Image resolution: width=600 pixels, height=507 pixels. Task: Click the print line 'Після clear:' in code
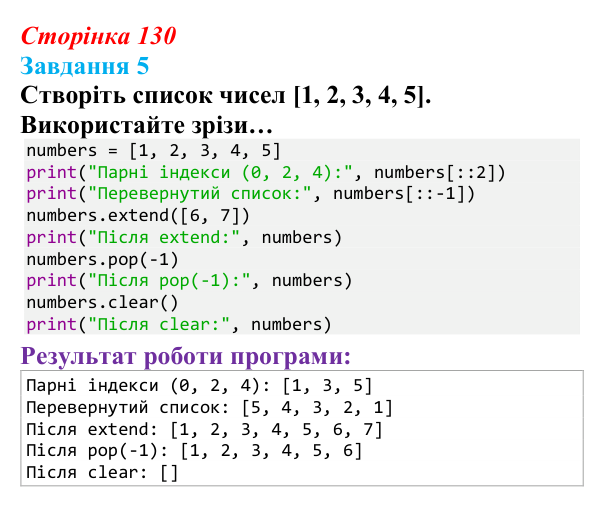point(178,325)
